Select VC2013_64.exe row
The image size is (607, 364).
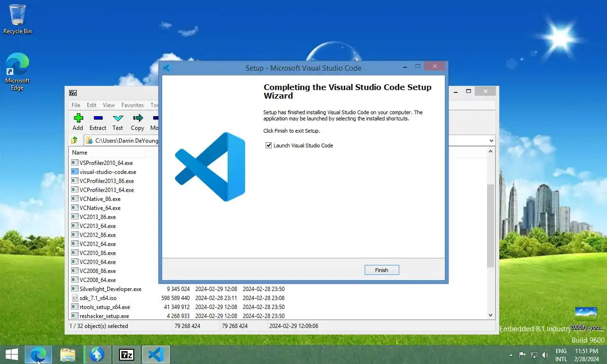tap(98, 226)
